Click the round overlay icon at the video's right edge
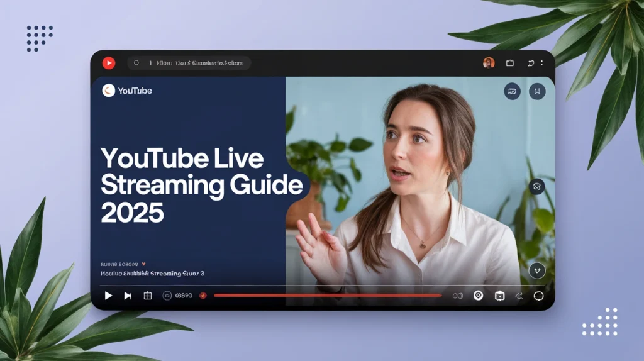 click(x=536, y=186)
